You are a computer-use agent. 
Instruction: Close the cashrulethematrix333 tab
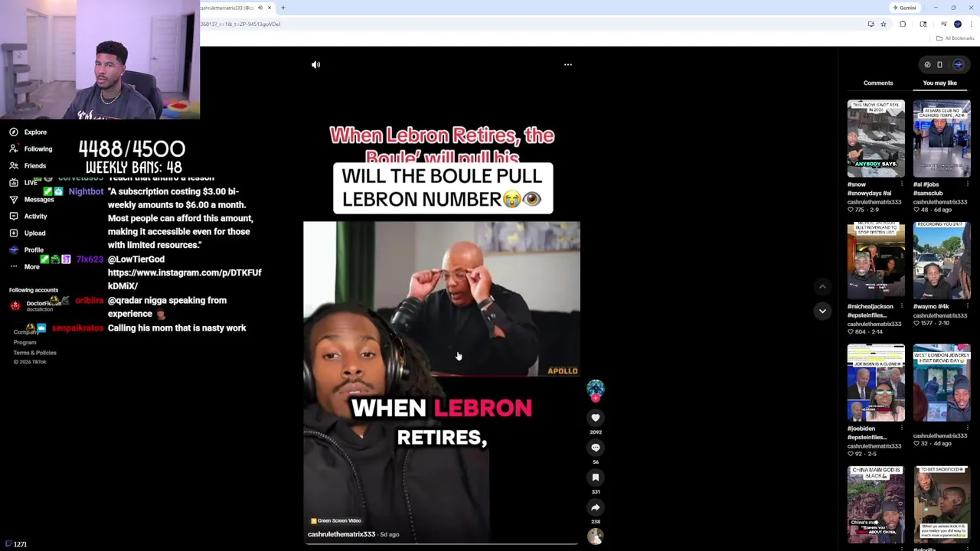[x=269, y=8]
